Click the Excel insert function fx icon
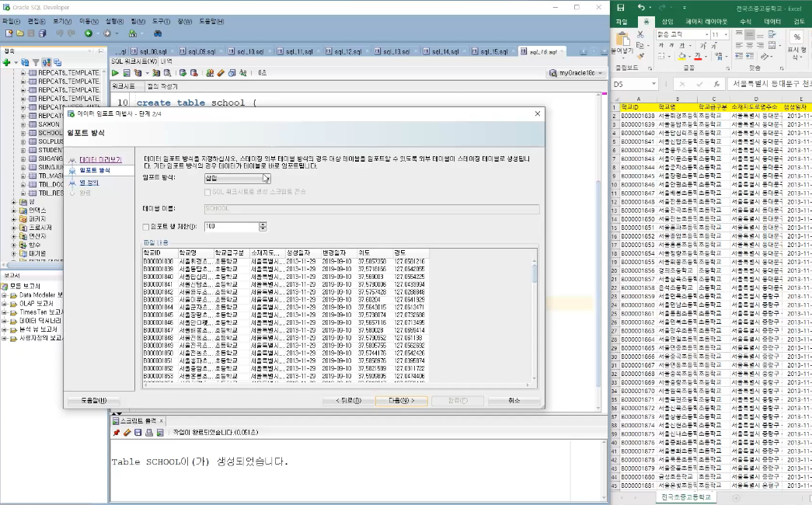 coord(716,84)
